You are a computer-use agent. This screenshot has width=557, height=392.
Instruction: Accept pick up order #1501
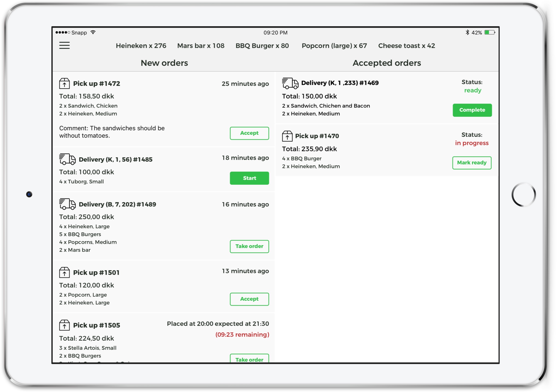(249, 299)
